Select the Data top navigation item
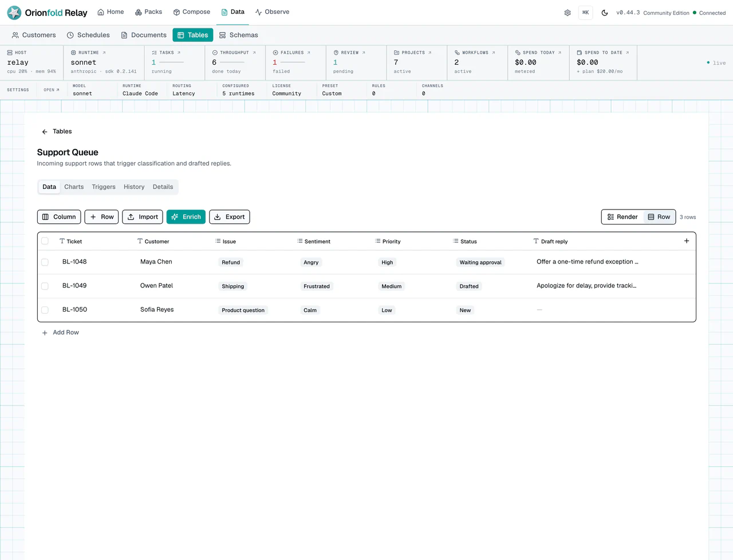The width and height of the screenshot is (733, 560). (x=233, y=12)
